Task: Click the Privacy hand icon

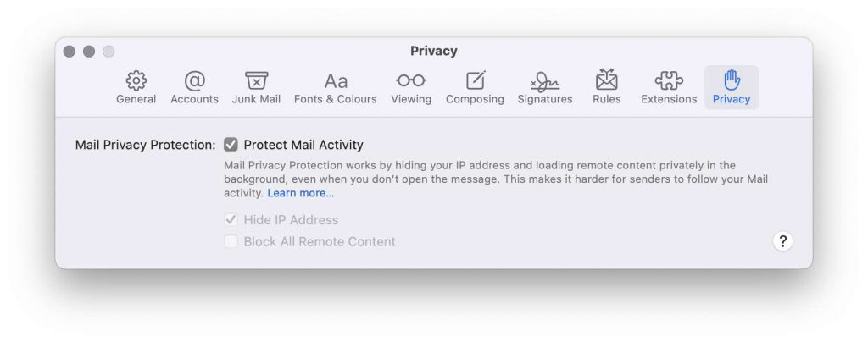Action: (x=732, y=80)
